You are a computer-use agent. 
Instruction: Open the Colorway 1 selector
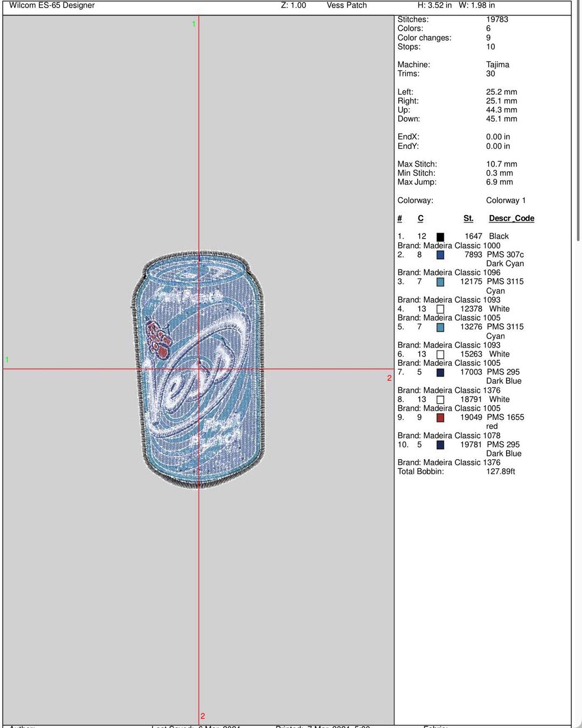tap(505, 200)
